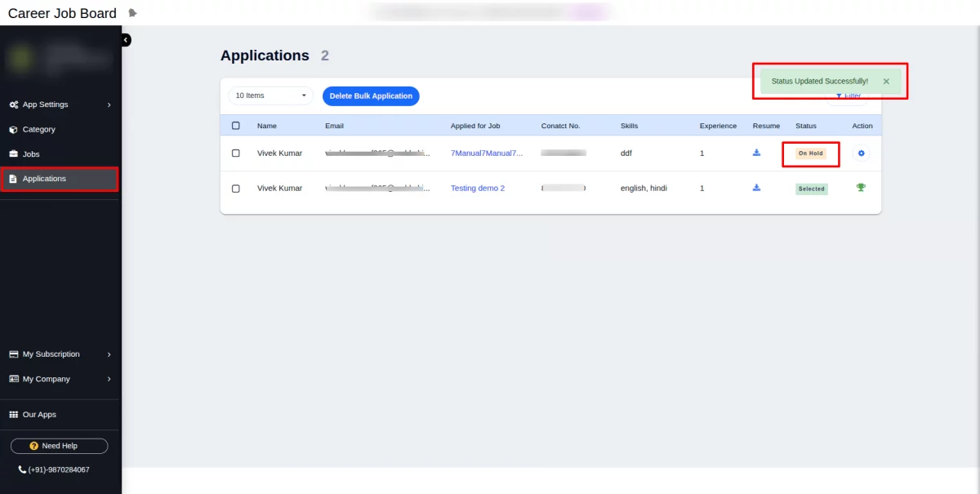980x494 pixels.
Task: Click trophy icon for Selected application
Action: pos(861,188)
